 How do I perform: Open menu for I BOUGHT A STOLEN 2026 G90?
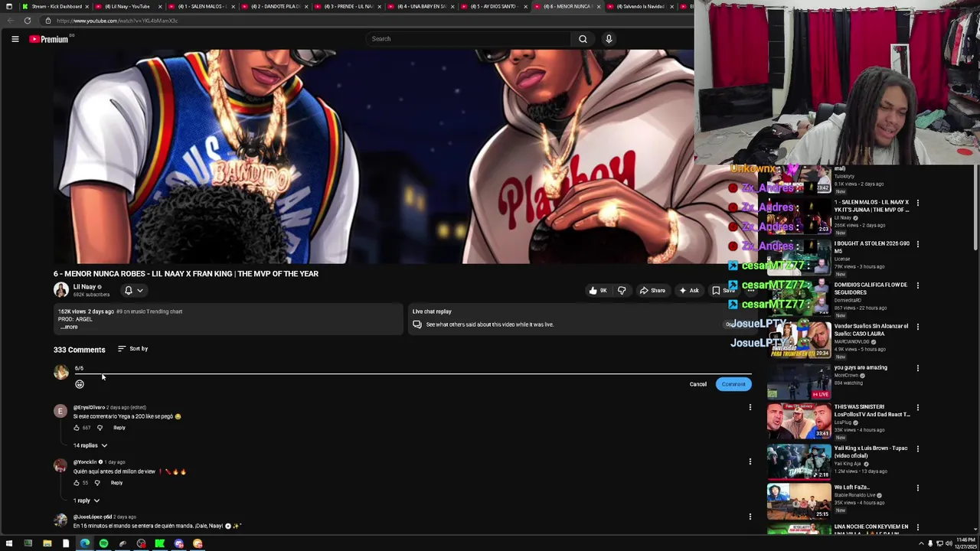[x=917, y=244]
